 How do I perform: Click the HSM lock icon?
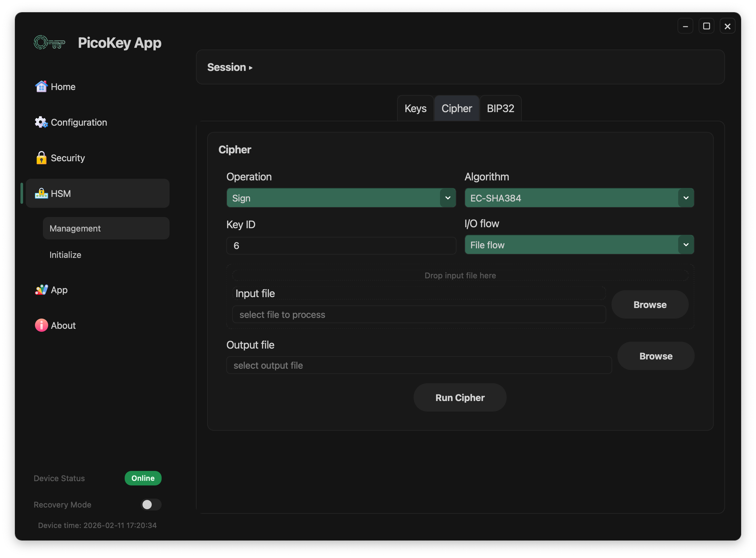pos(41,194)
